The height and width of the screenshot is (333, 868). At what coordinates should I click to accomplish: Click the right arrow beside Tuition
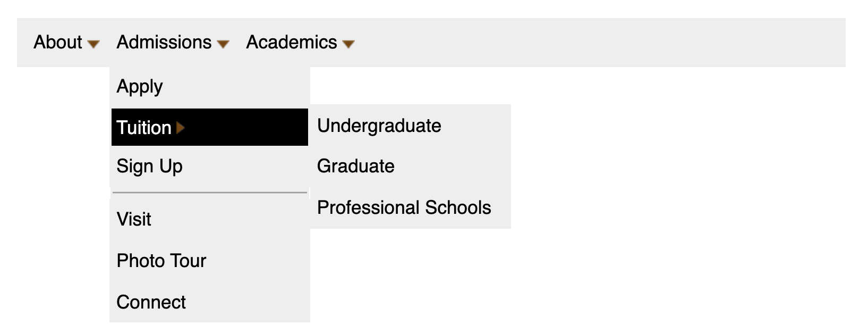181,128
